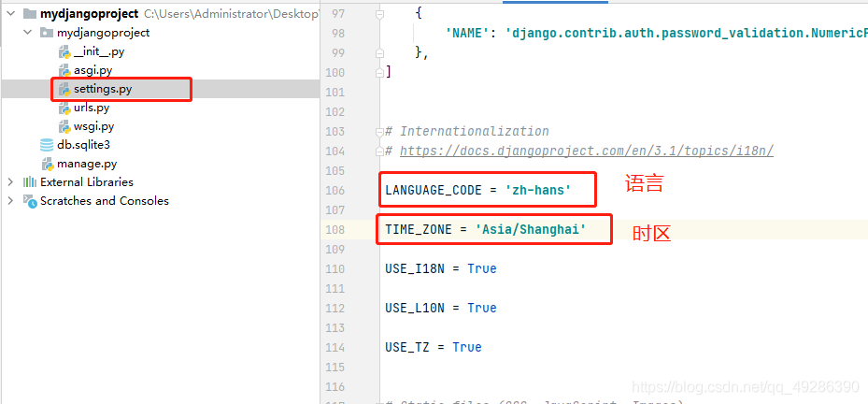Click the inner mydjangoproject package folder icon
Screen dimensions: 868x404
(x=47, y=33)
